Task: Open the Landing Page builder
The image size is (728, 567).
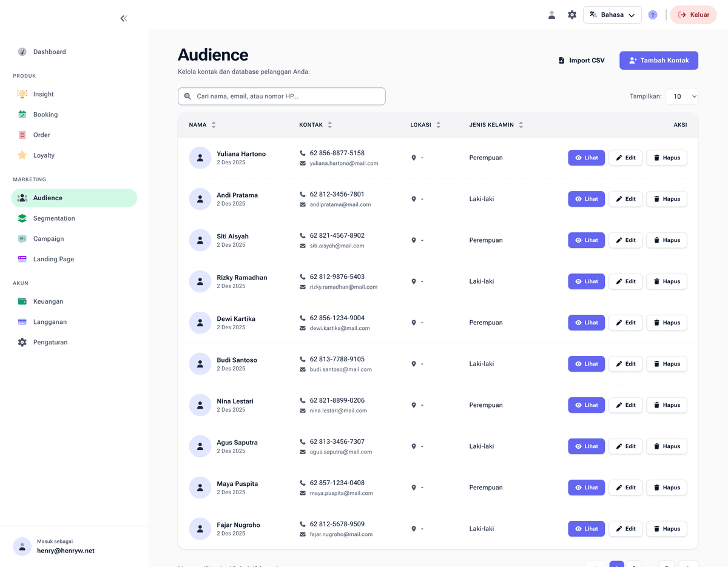Action: pos(55,259)
